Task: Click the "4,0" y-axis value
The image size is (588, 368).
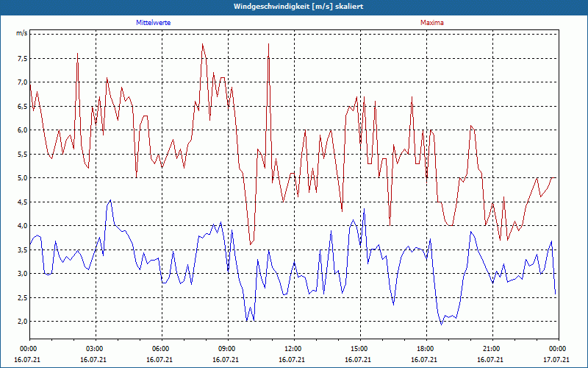Action: [x=23, y=226]
